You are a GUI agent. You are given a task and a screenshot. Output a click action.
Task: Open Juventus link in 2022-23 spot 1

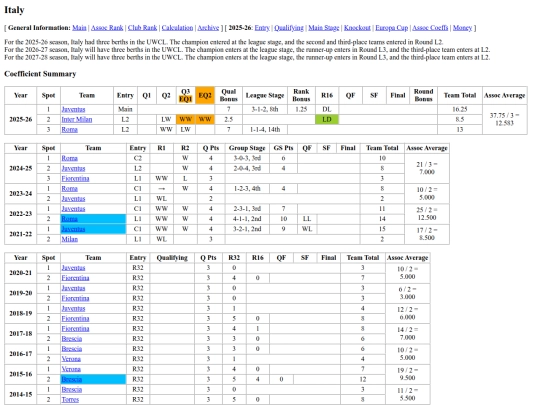[73, 209]
